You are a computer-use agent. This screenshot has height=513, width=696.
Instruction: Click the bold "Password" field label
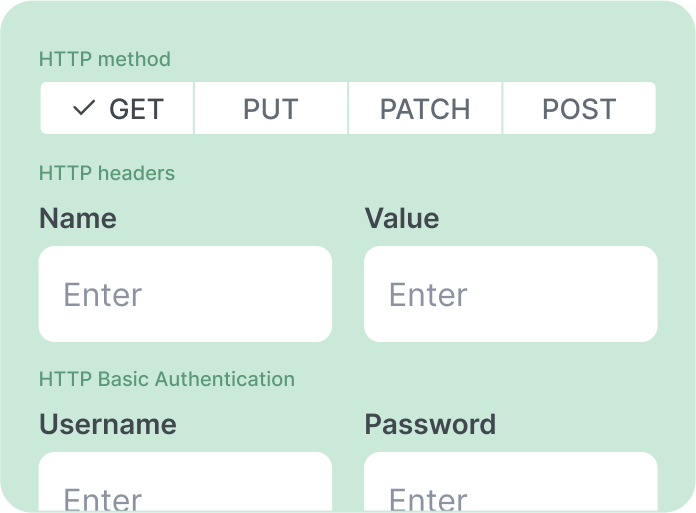click(430, 424)
